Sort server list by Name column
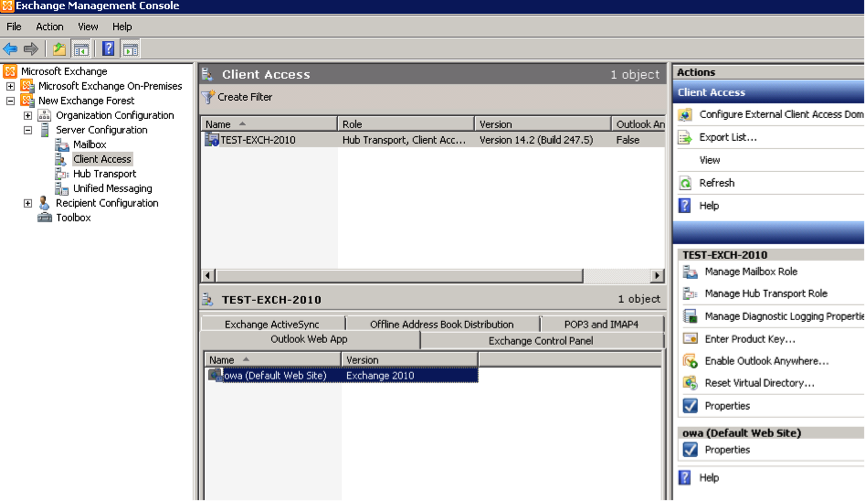865x501 pixels. [269, 124]
